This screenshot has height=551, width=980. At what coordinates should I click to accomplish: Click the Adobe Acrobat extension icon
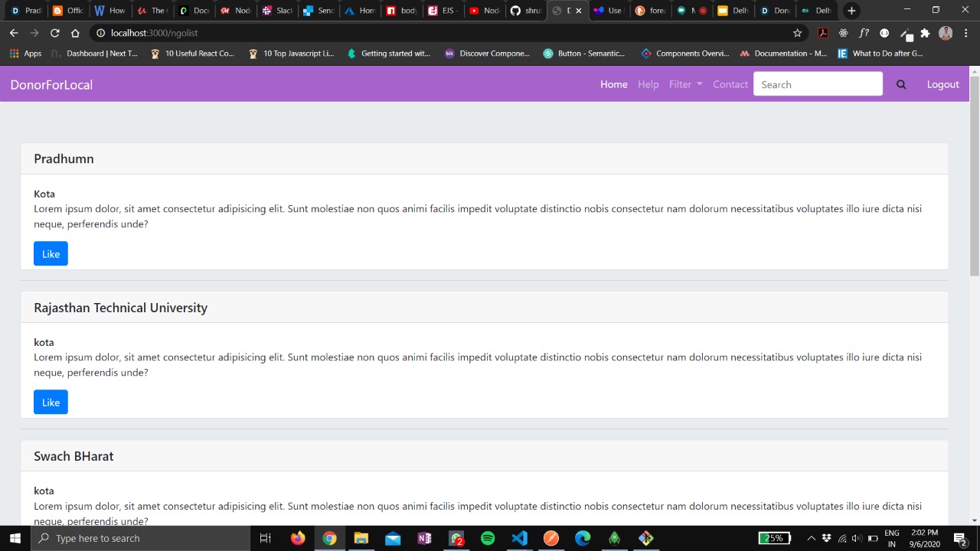[x=823, y=33]
